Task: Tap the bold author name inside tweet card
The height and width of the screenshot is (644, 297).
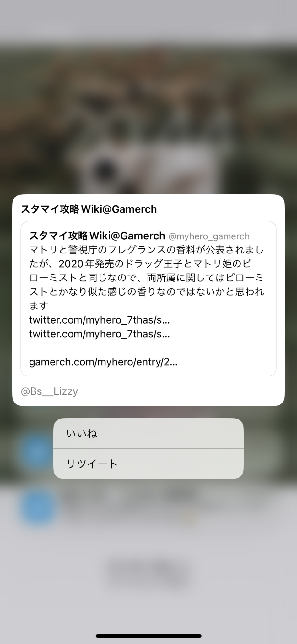Action: pos(97,236)
